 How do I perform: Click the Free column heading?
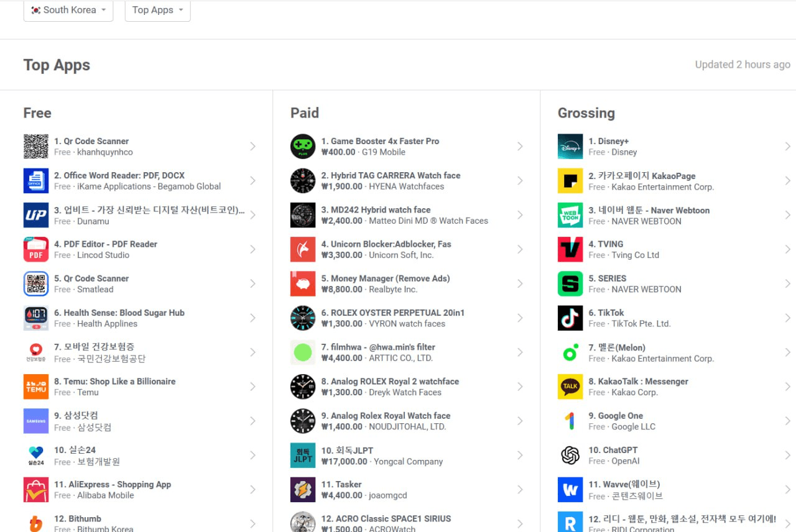pos(37,112)
